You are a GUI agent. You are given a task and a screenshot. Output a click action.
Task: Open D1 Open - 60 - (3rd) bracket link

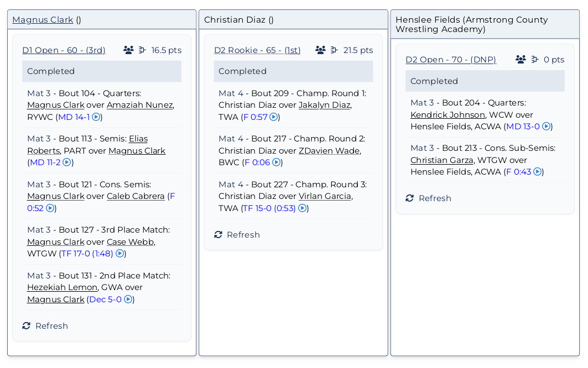pos(64,50)
